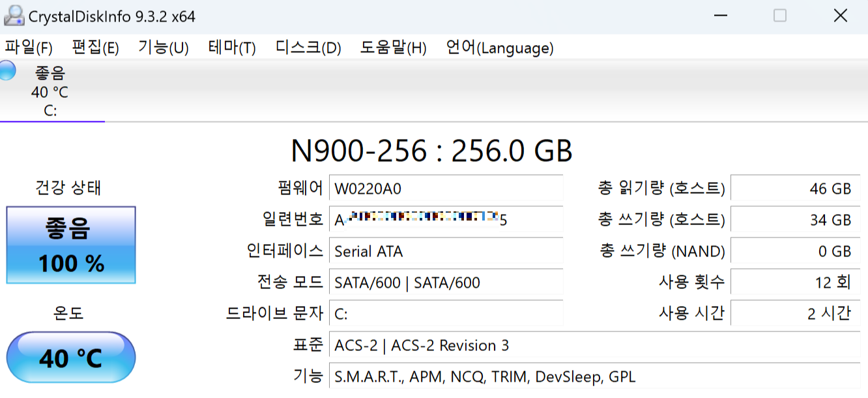
Task: Click the total host reads value 46 GB
Action: tap(795, 189)
